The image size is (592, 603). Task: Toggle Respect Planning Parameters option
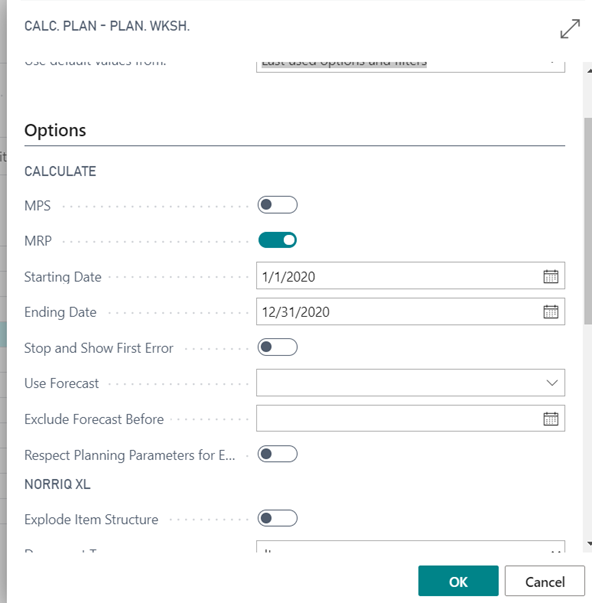pyautogui.click(x=277, y=454)
